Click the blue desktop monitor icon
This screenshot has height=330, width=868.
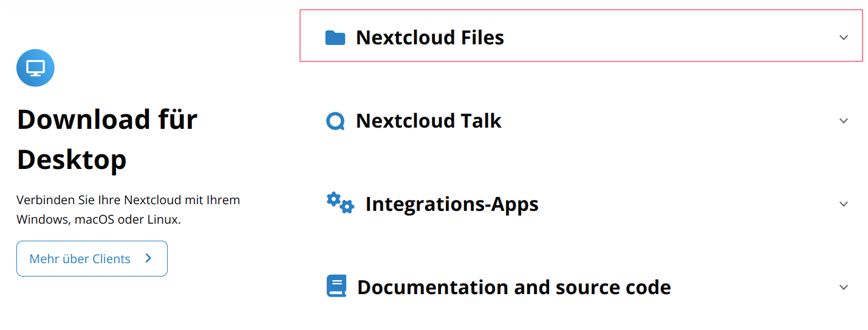(35, 68)
